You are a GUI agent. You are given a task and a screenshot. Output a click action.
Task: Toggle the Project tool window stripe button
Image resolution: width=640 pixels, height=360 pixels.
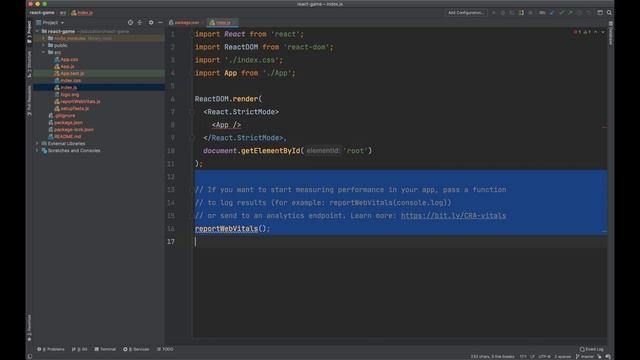pos(29,32)
